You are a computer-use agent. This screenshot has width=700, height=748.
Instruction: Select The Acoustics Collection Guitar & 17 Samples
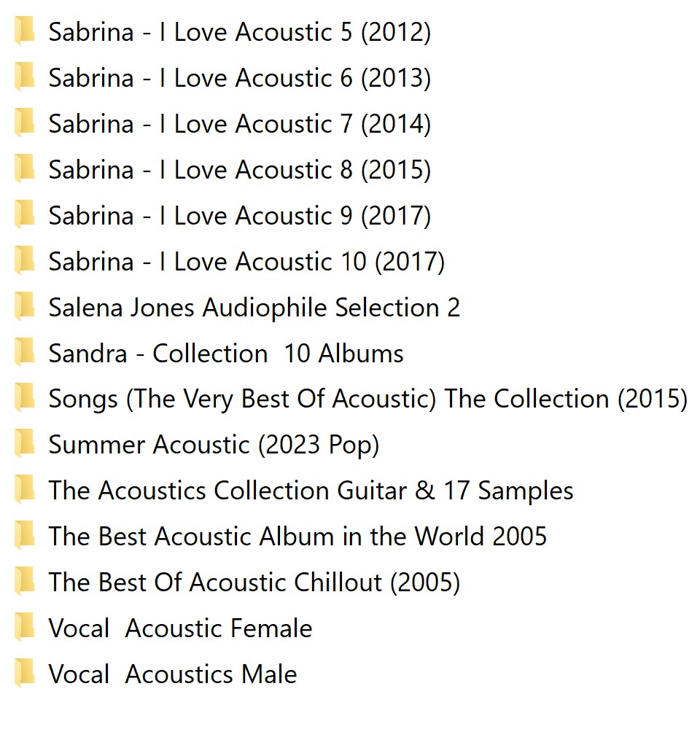click(311, 491)
